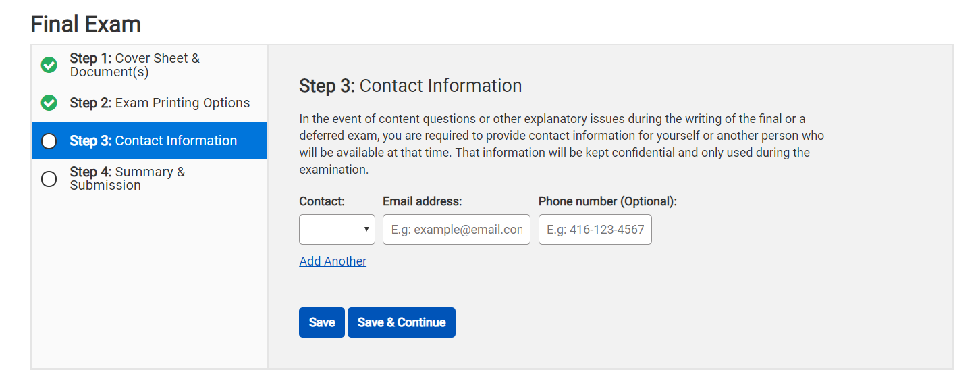This screenshot has height=379, width=980.
Task: Click the green checkmark icon beside Step 2
Action: coord(49,103)
